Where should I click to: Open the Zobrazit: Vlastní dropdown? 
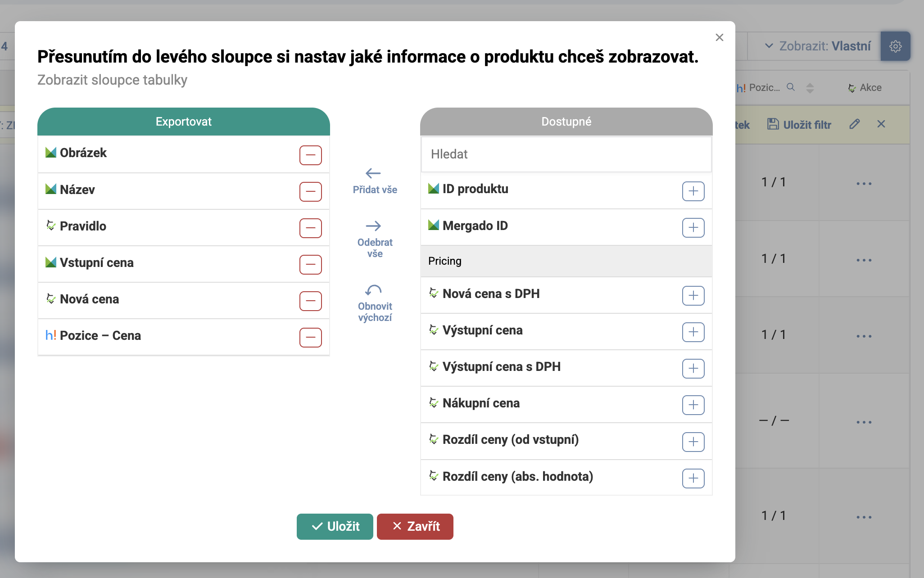pyautogui.click(x=818, y=46)
